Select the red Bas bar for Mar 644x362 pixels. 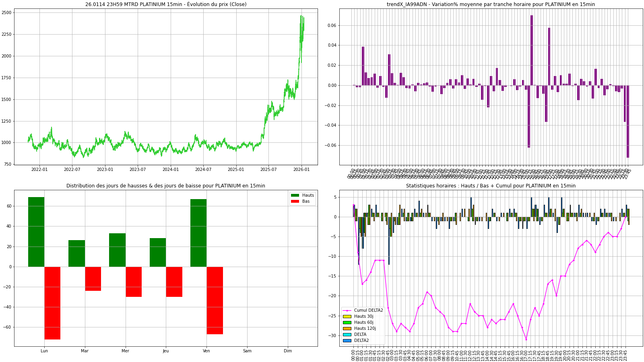[x=93, y=278]
